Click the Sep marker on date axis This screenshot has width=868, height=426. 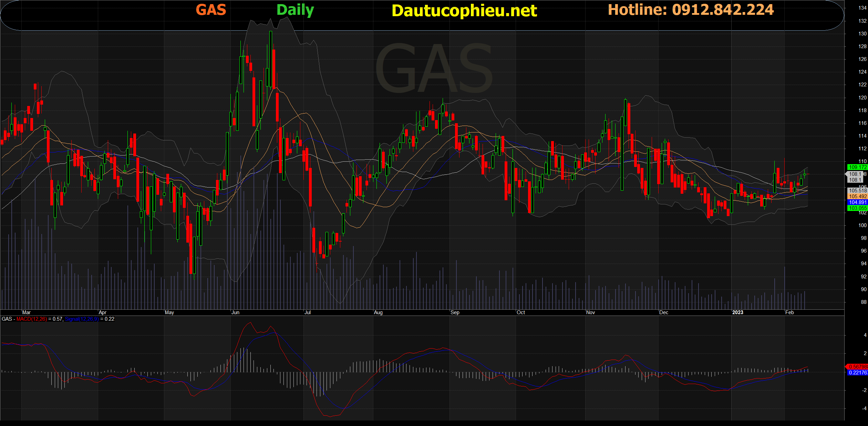[x=455, y=312]
